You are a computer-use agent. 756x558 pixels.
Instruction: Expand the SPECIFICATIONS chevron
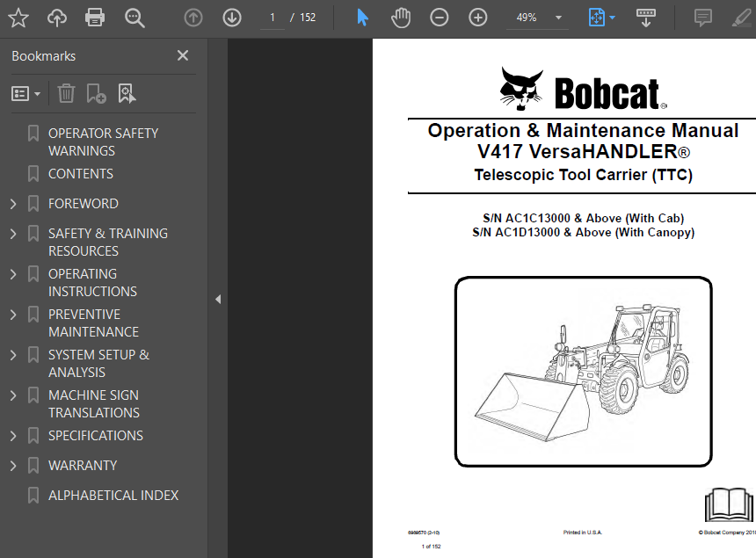(x=13, y=436)
